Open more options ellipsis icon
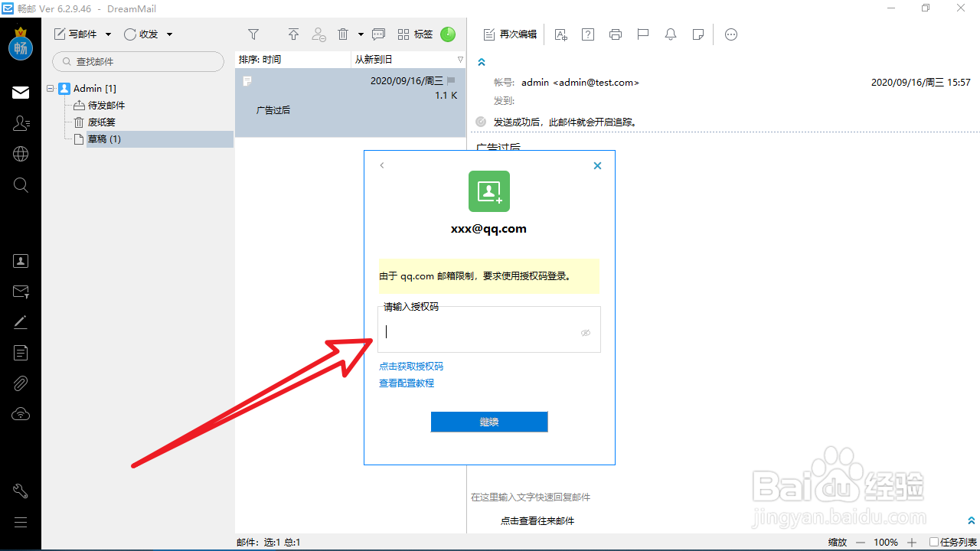Screen dimensions: 980x551 [x=731, y=34]
